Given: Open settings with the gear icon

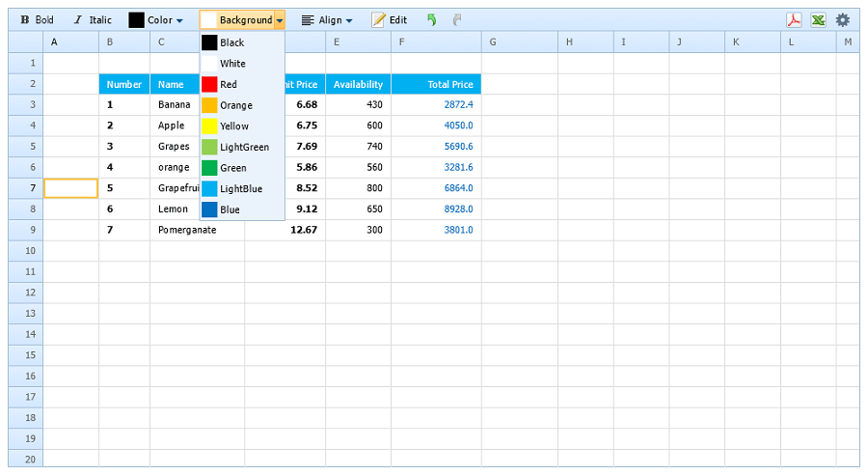Looking at the screenshot, I should (843, 20).
